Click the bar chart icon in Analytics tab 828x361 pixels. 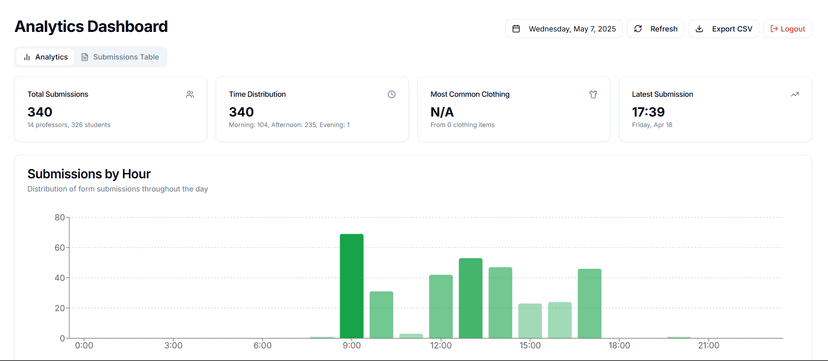[27, 57]
